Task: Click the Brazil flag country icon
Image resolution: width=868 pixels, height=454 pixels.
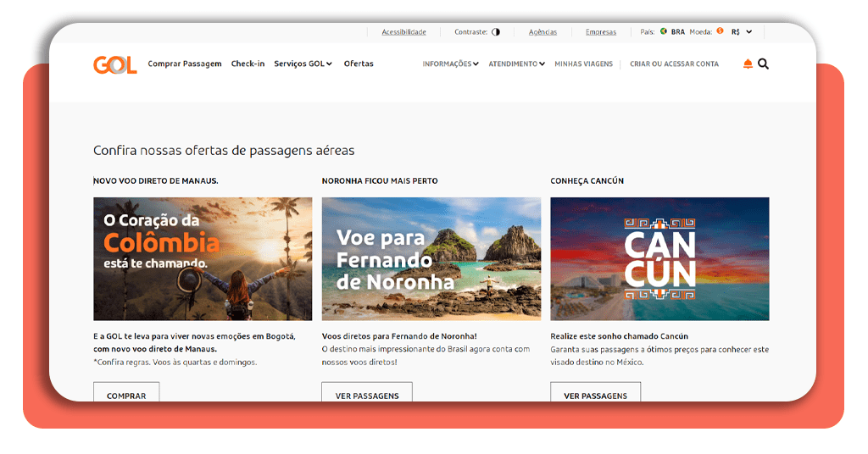Action: click(664, 31)
